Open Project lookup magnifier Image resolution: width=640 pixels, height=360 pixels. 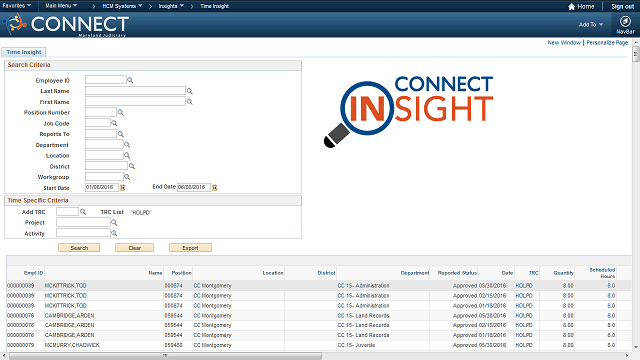[x=114, y=222]
